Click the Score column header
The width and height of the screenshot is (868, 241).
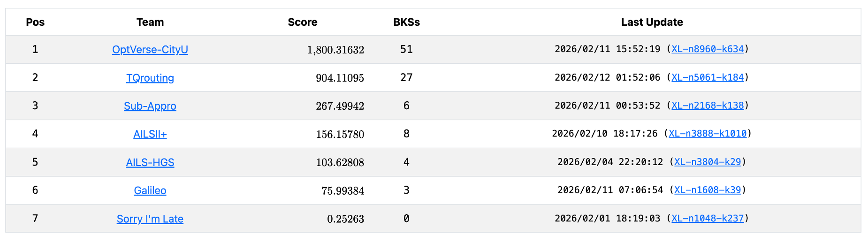click(302, 22)
